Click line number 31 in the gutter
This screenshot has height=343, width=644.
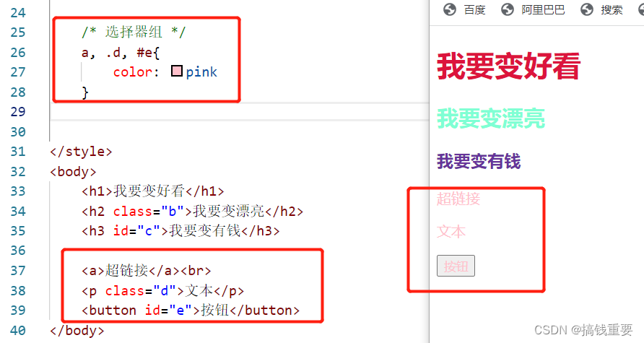tap(17, 152)
